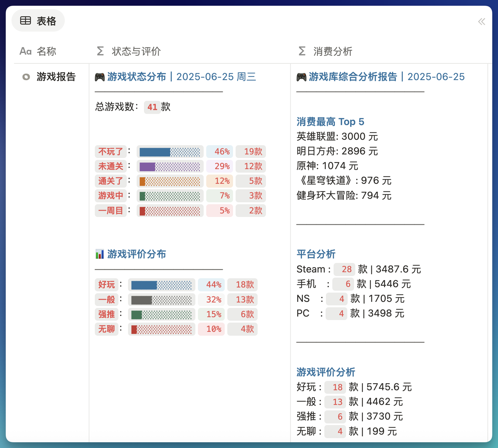498x448 pixels.
Task: Select the 游戏中 status tag
Action: click(111, 196)
